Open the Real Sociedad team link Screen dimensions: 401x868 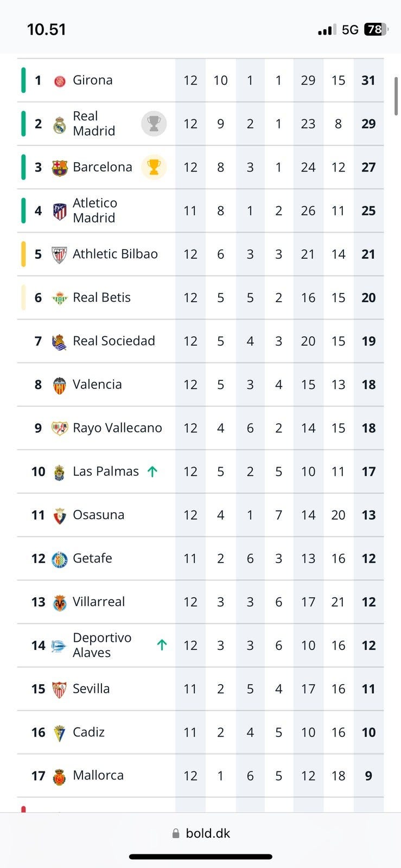pyautogui.click(x=113, y=341)
